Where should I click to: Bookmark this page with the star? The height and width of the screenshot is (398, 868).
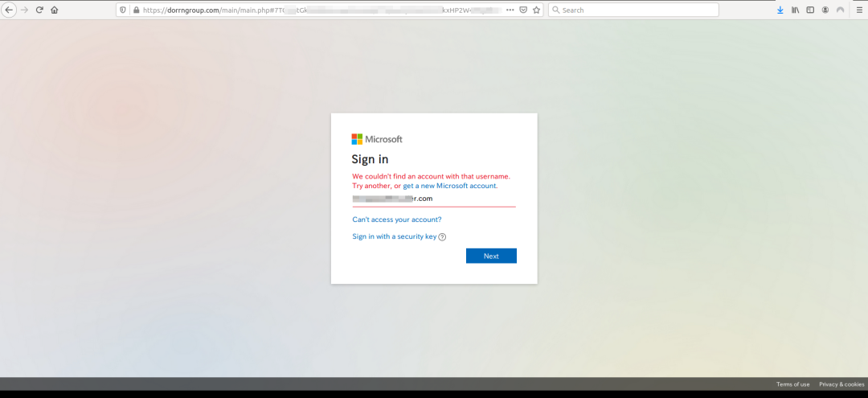536,10
